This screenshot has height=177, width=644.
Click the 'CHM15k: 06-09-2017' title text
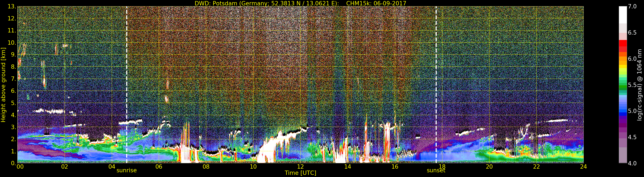click(376, 3)
